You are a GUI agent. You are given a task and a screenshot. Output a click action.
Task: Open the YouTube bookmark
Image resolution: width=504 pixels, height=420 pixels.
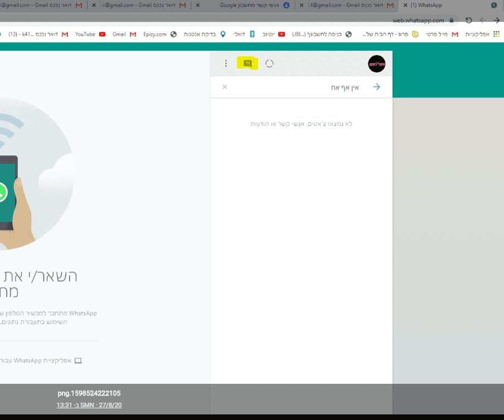click(x=90, y=34)
